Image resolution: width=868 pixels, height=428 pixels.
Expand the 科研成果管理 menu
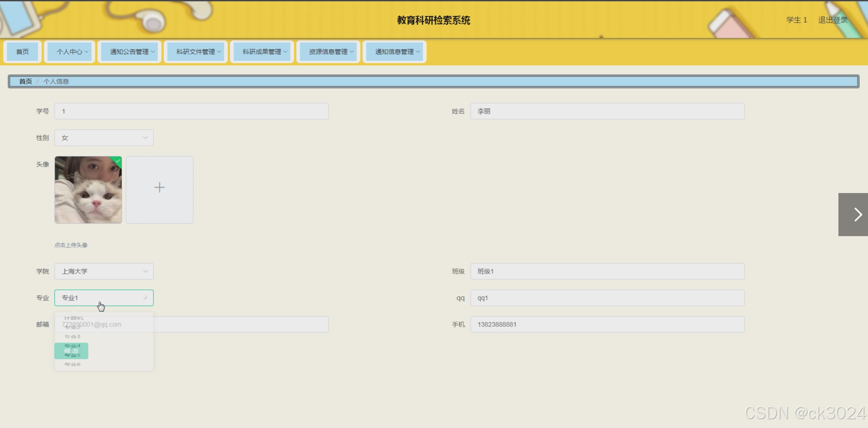262,52
